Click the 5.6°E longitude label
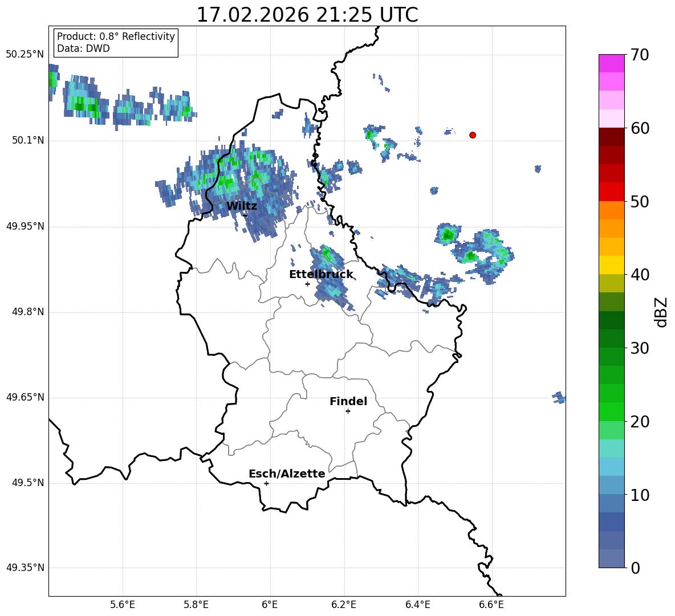This screenshot has height=616, width=675. pos(123,605)
